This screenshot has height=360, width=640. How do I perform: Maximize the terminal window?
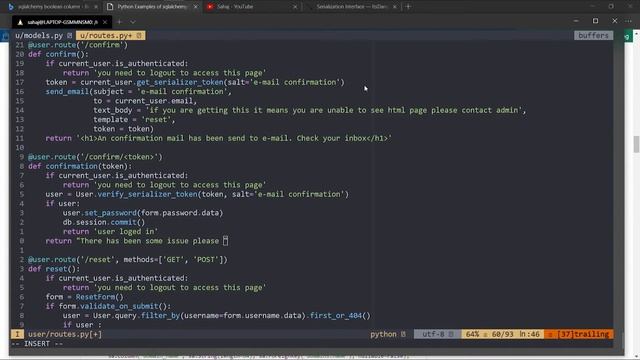point(596,21)
